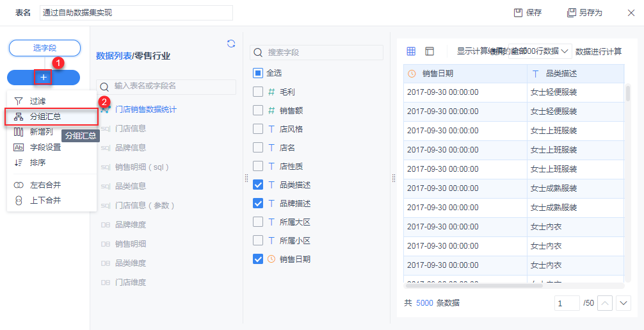
Task: Click the clock icon in 销售日期 header
Action: [x=412, y=74]
